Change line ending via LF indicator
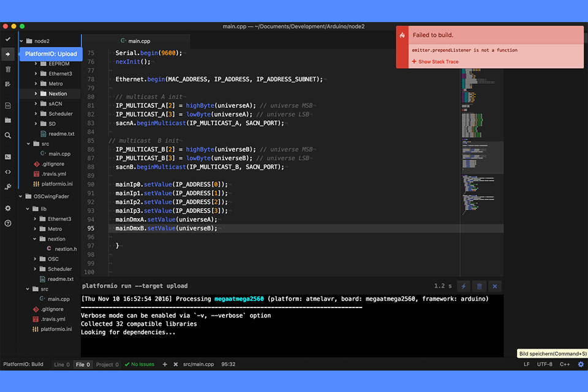The image size is (588, 392). tap(527, 364)
